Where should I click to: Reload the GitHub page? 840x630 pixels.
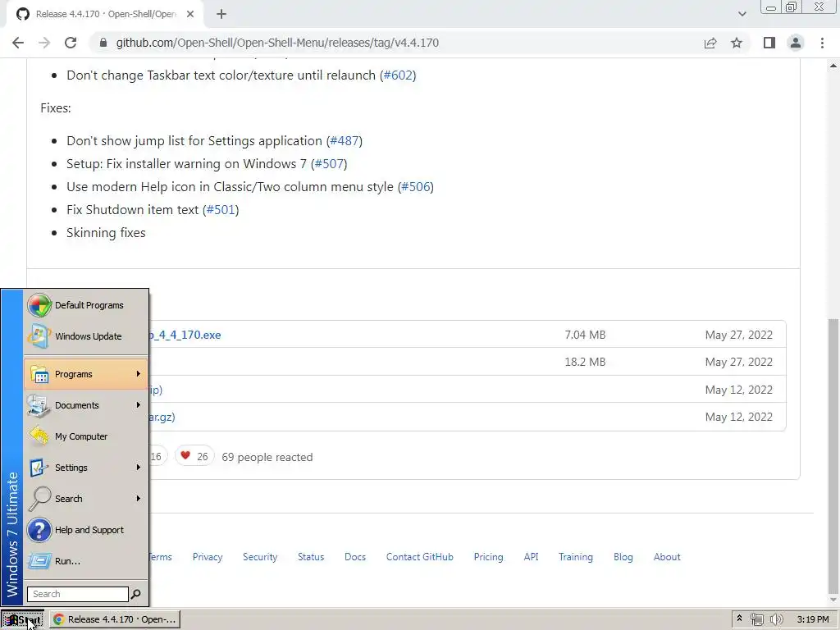pyautogui.click(x=71, y=43)
